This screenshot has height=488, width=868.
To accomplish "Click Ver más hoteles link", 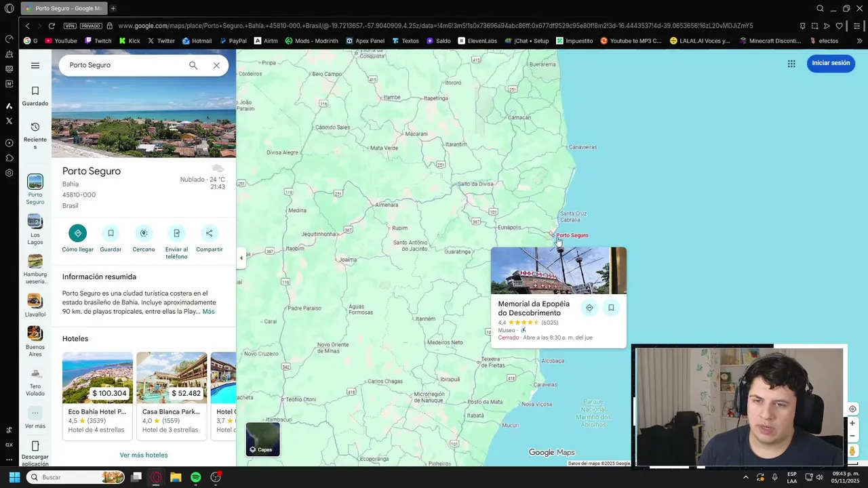I will click(x=144, y=455).
